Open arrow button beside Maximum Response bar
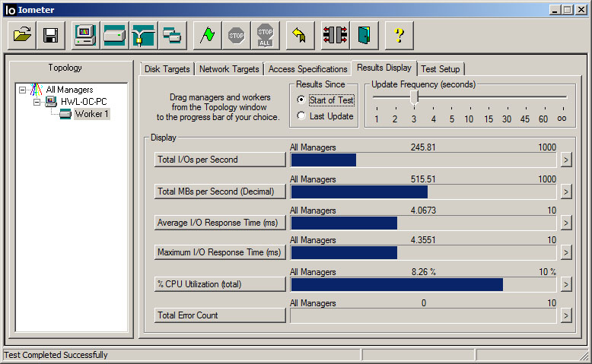This screenshot has height=364, width=592. click(565, 252)
